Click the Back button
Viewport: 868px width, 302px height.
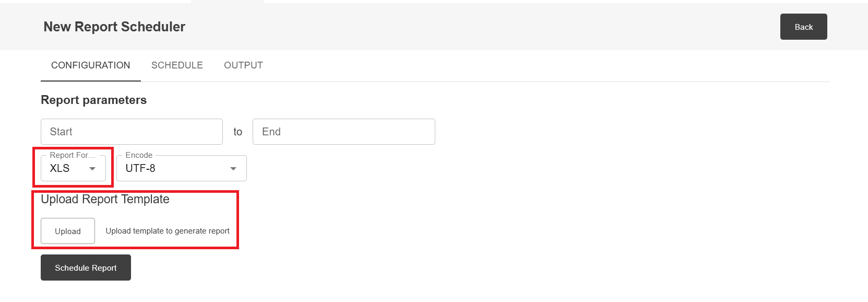pyautogui.click(x=803, y=27)
